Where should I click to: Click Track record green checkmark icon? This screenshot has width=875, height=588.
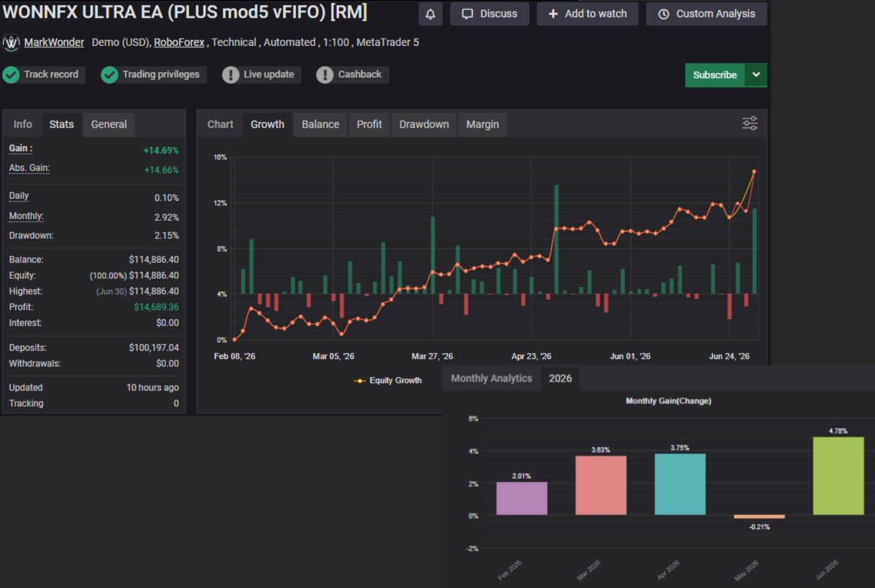point(11,75)
